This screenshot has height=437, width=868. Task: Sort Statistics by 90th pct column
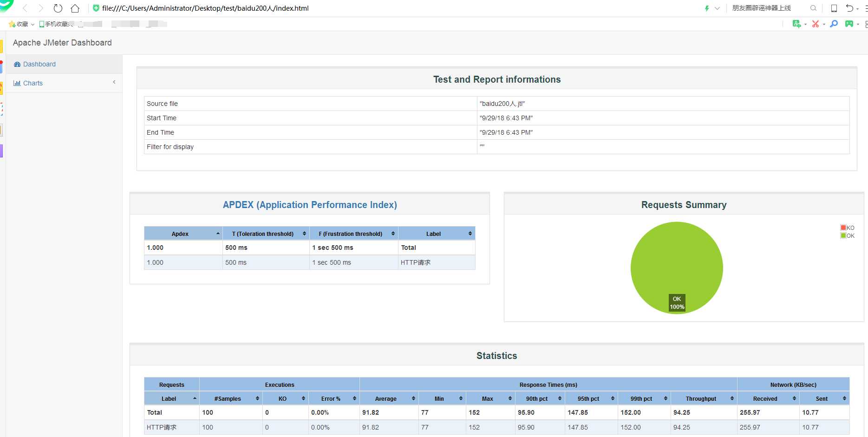pos(540,398)
